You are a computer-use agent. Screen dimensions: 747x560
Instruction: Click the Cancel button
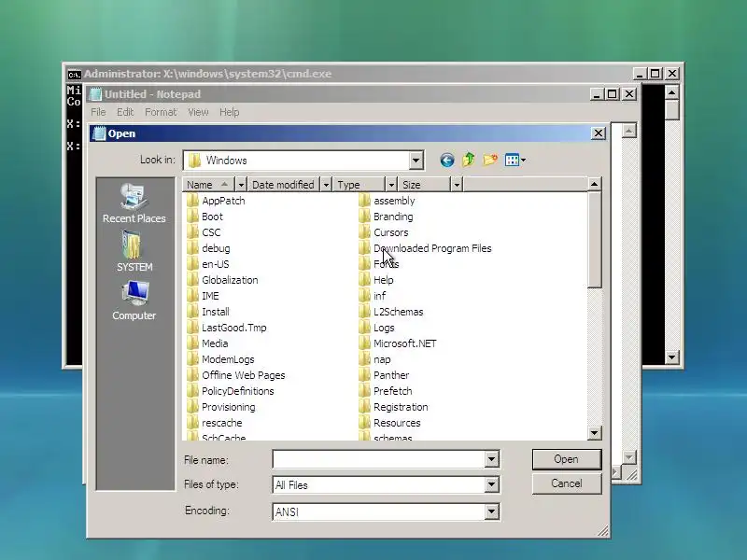[x=567, y=483]
